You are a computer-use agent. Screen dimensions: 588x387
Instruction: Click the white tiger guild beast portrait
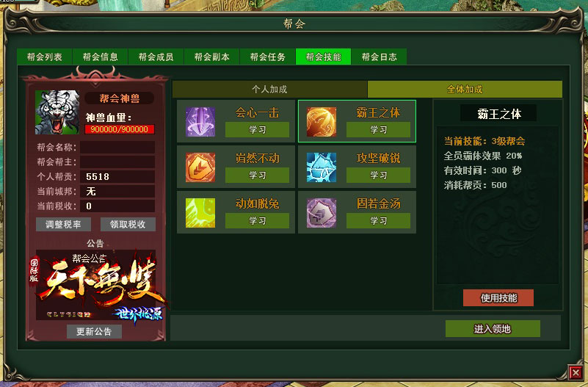(57, 112)
